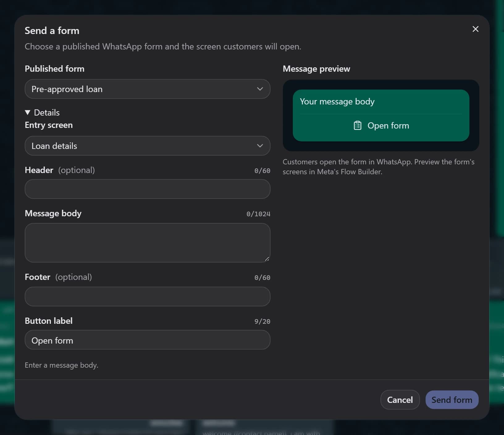Close the Send a form dialog
Viewport: 504px width, 435px height.
[x=476, y=29]
